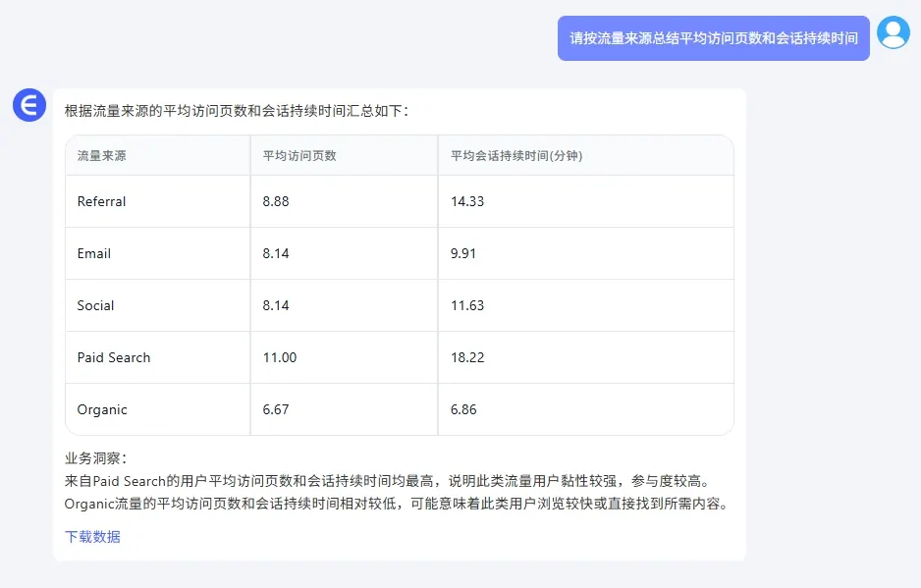Click Paid Search's page count 11.00
The image size is (921, 588).
(x=280, y=357)
